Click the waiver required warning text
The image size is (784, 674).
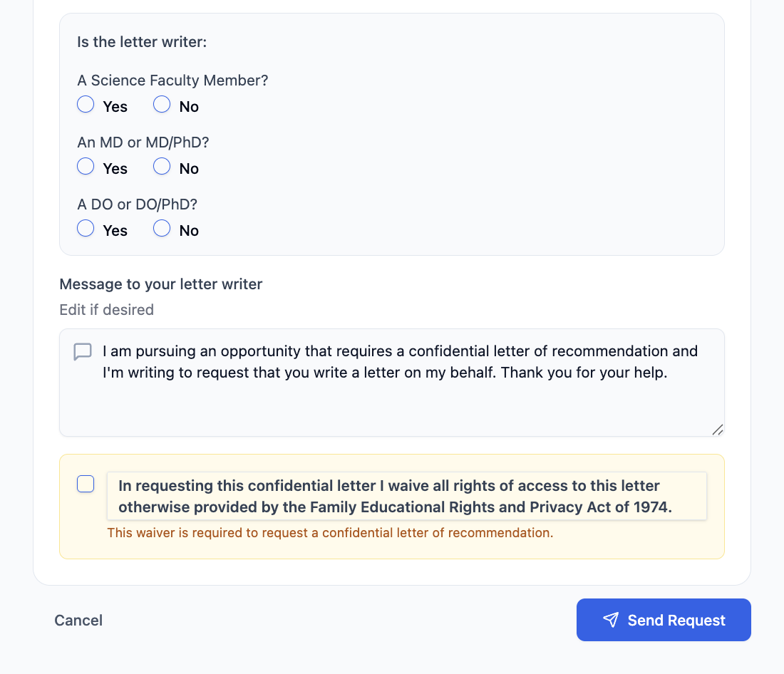(330, 532)
